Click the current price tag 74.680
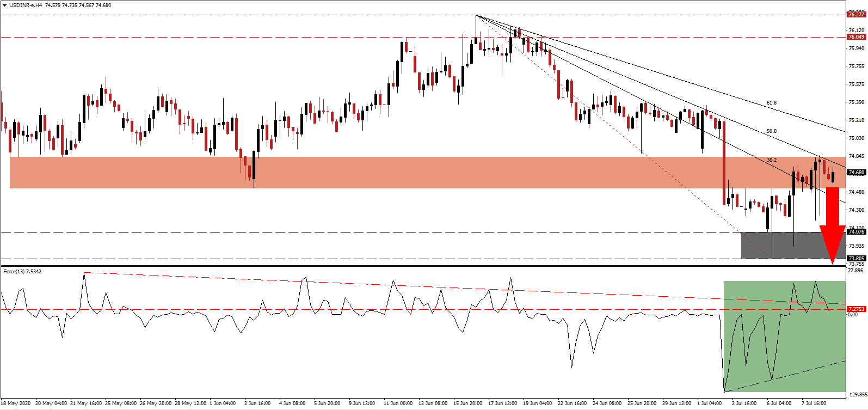 (x=856, y=173)
